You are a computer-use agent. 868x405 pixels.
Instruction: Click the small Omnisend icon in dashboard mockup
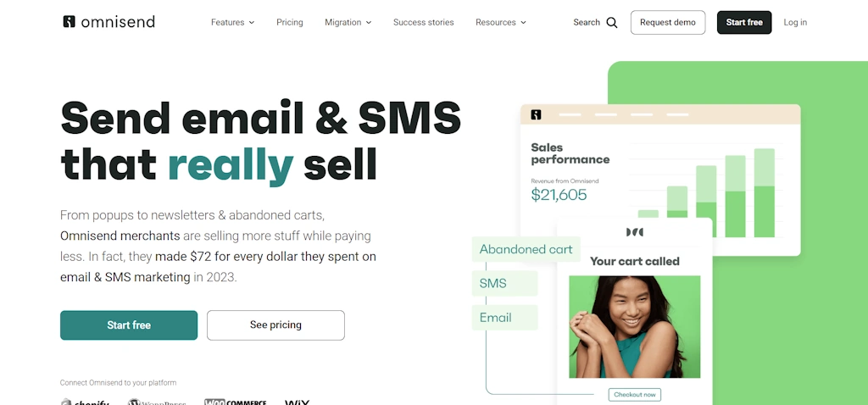536,114
